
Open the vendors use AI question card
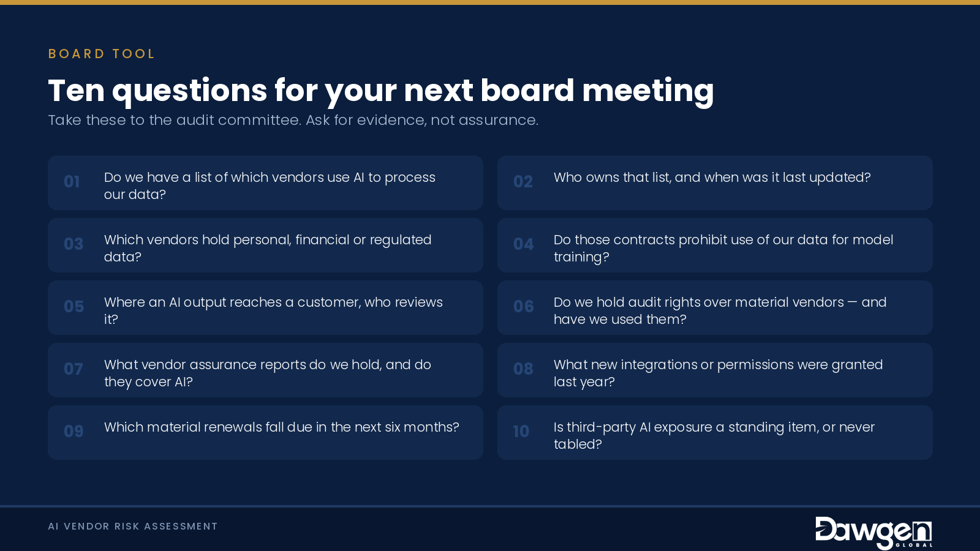(x=265, y=182)
